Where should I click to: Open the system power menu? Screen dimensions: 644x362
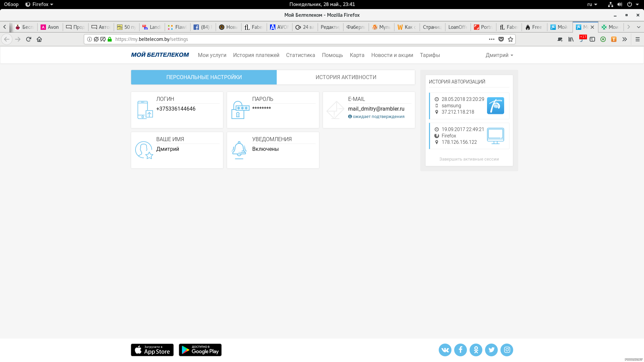(633, 4)
